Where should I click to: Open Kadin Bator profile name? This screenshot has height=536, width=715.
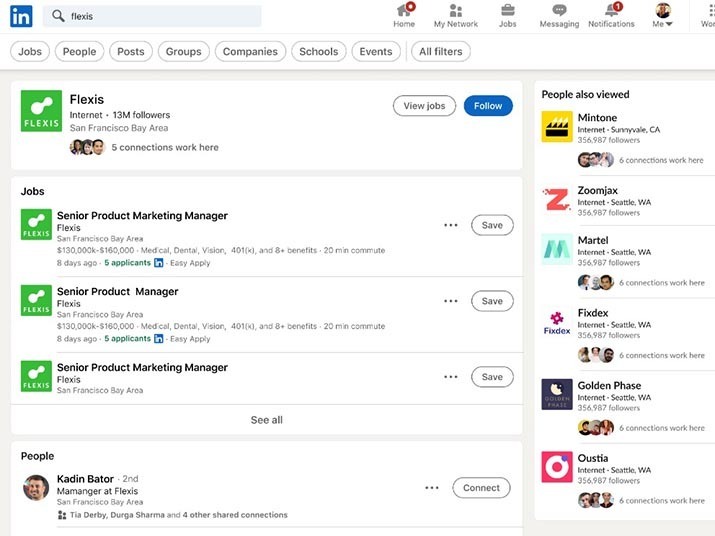pyautogui.click(x=85, y=479)
